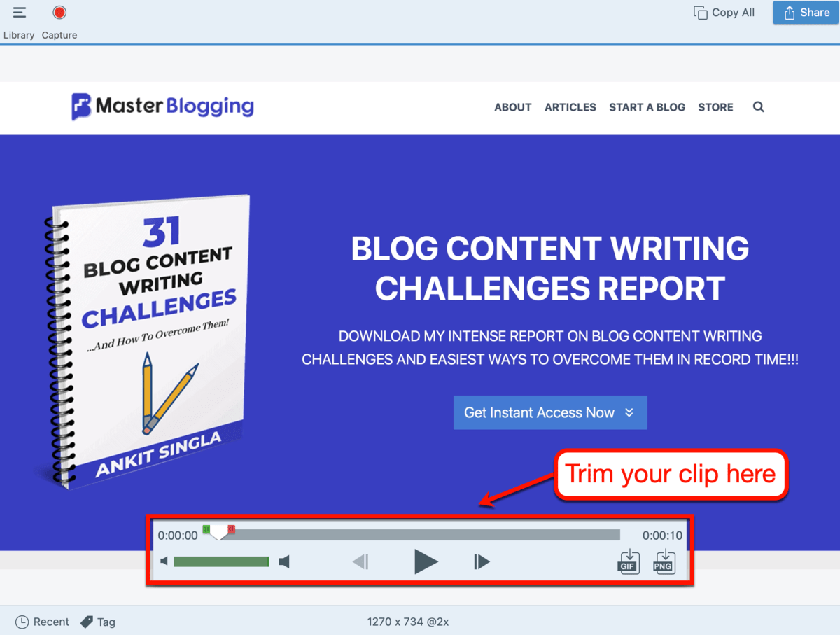Select the Tag icon in the bottom bar
The height and width of the screenshot is (635, 840).
tap(87, 622)
